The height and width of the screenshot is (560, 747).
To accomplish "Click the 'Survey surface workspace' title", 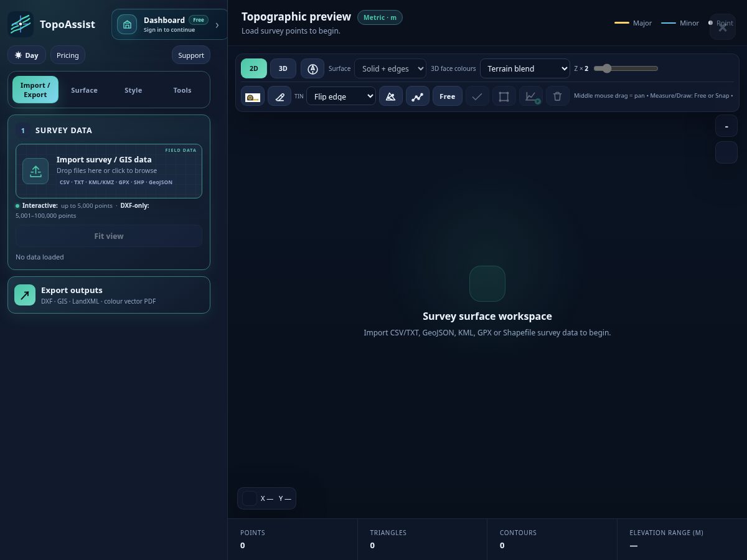I will (x=487, y=316).
